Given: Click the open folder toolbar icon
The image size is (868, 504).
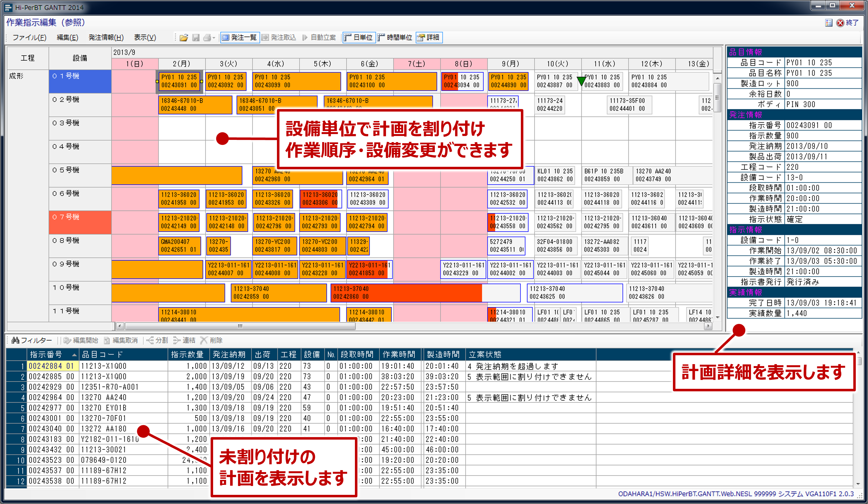Looking at the screenshot, I should coord(184,37).
